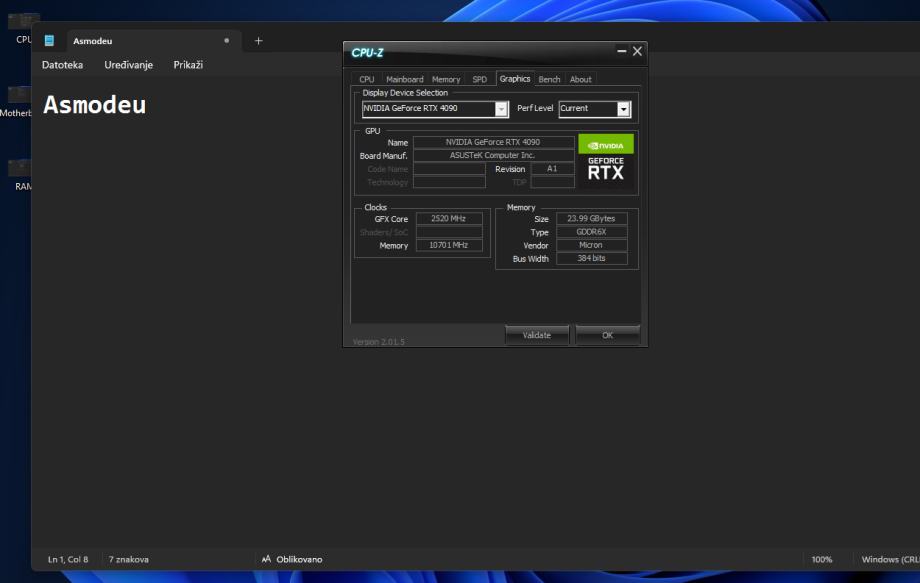Open the RAM desktop shortcut icon
This screenshot has height=583, width=920.
point(20,170)
